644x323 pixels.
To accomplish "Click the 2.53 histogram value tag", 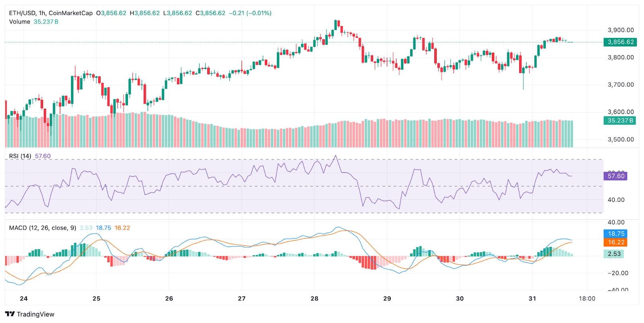I will 614,254.
